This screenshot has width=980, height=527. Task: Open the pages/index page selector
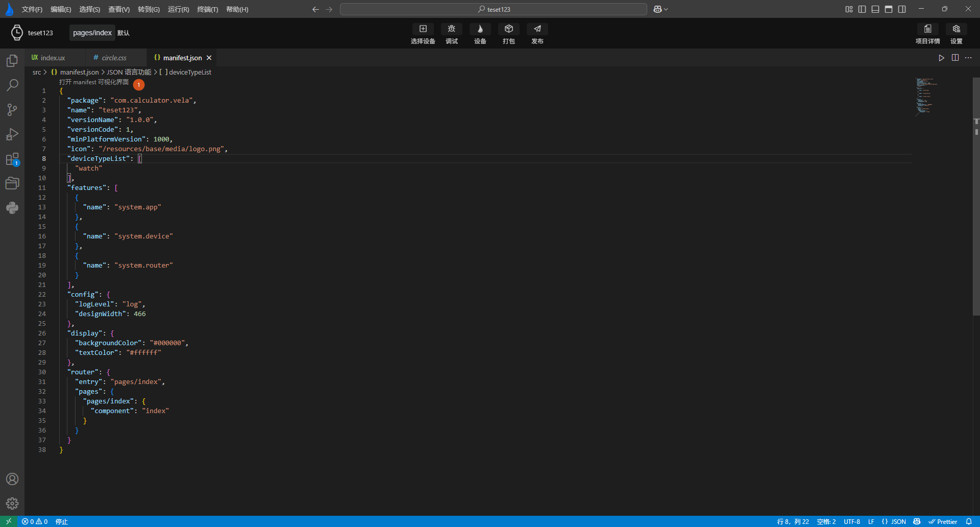coord(92,33)
